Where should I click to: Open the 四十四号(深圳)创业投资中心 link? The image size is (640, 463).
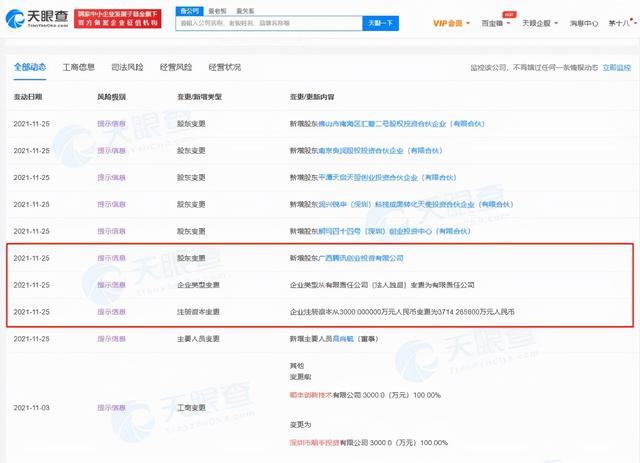[x=394, y=231]
